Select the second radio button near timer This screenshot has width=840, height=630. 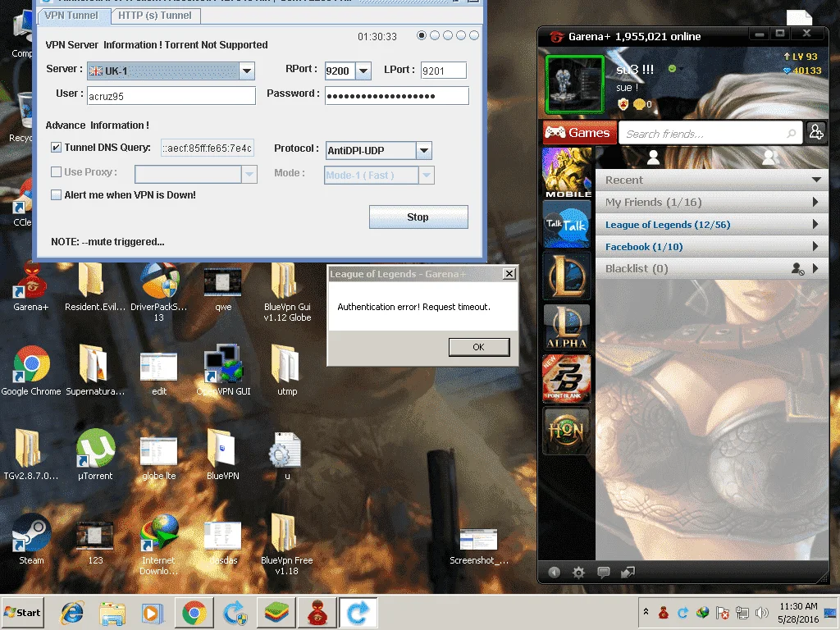point(435,35)
